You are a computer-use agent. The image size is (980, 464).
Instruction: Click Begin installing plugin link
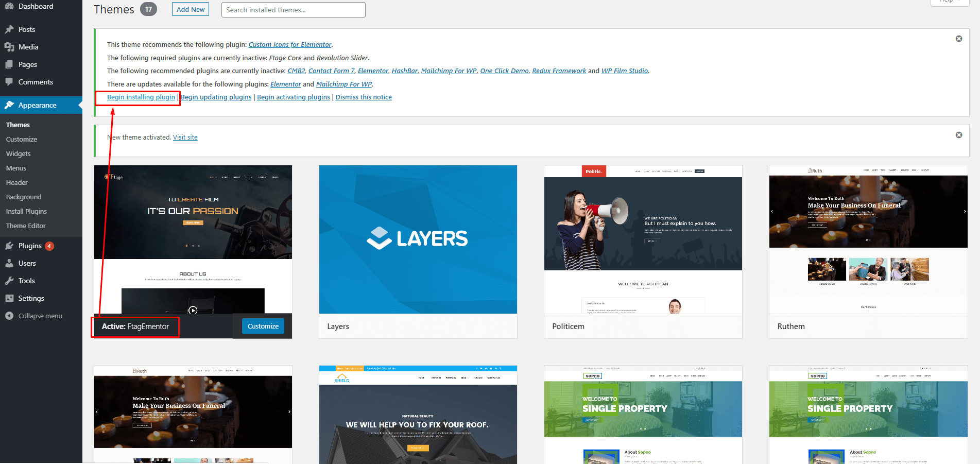tap(141, 97)
